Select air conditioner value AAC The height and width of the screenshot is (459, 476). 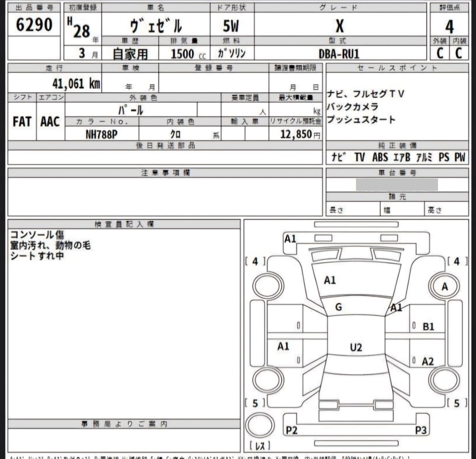(50, 121)
